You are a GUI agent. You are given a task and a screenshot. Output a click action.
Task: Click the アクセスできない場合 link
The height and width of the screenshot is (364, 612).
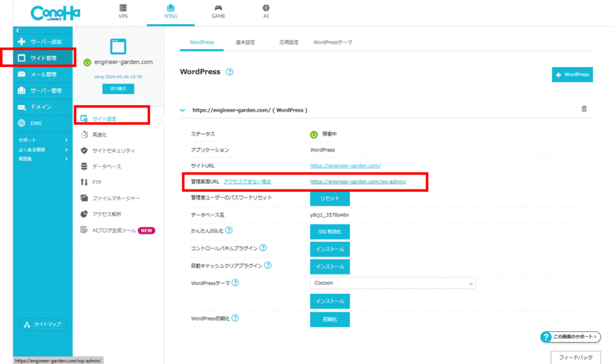(247, 182)
